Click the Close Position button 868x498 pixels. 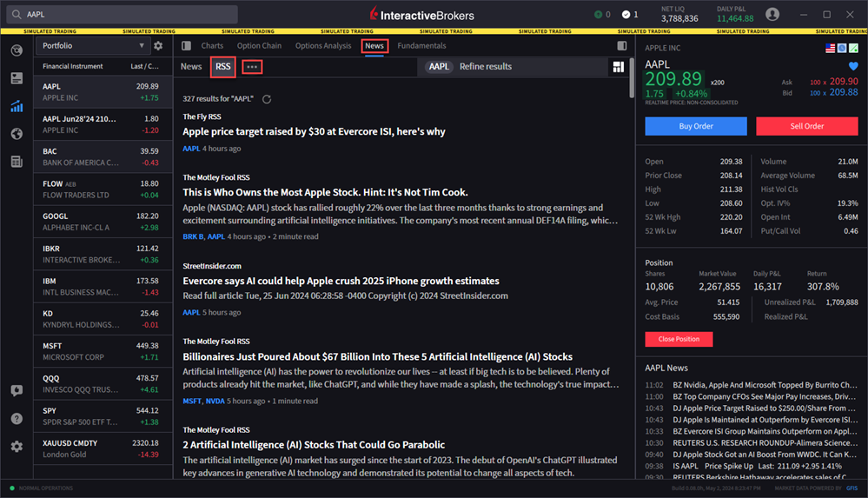click(679, 339)
